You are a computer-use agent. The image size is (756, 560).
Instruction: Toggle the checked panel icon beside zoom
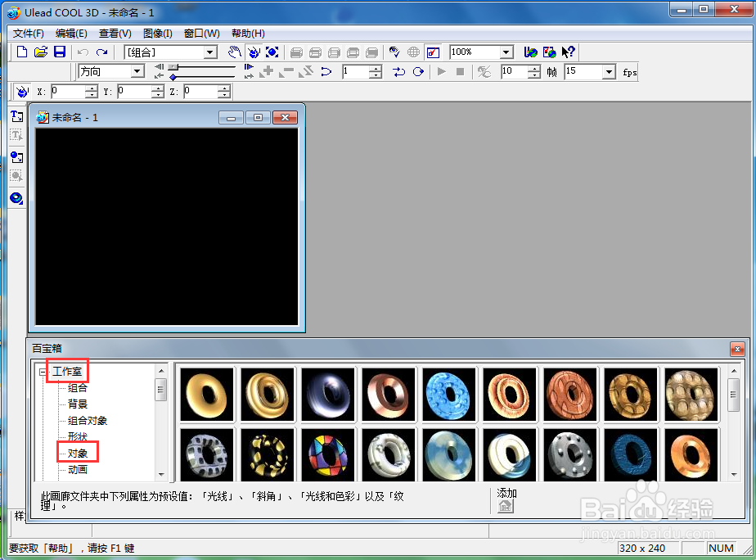(x=433, y=52)
